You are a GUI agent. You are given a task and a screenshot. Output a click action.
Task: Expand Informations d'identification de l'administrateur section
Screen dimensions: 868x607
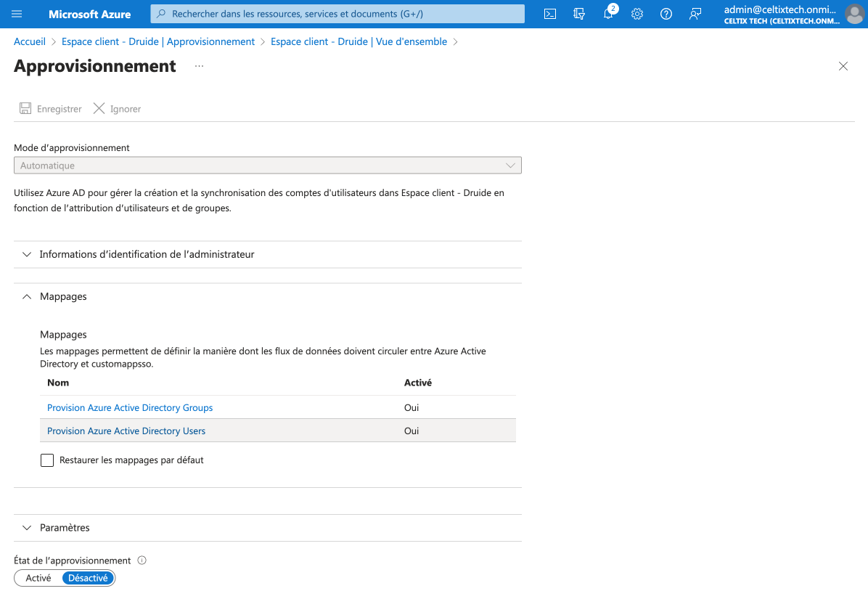click(x=268, y=254)
